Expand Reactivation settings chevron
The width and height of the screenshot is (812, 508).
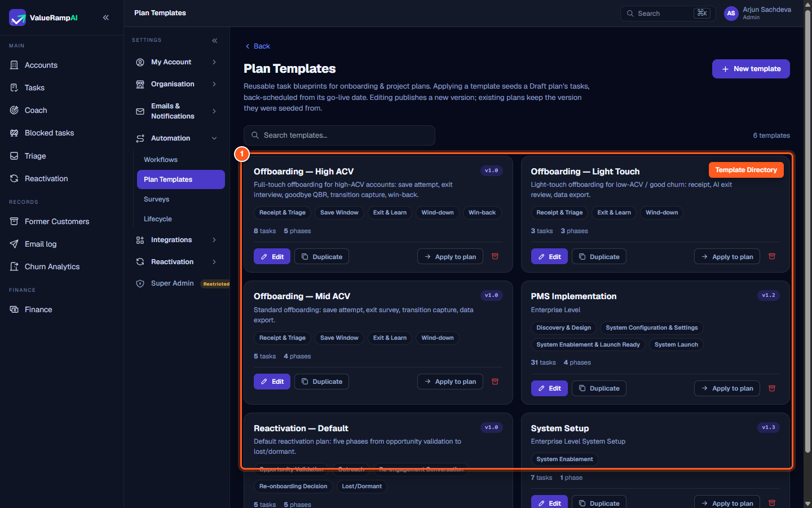214,262
